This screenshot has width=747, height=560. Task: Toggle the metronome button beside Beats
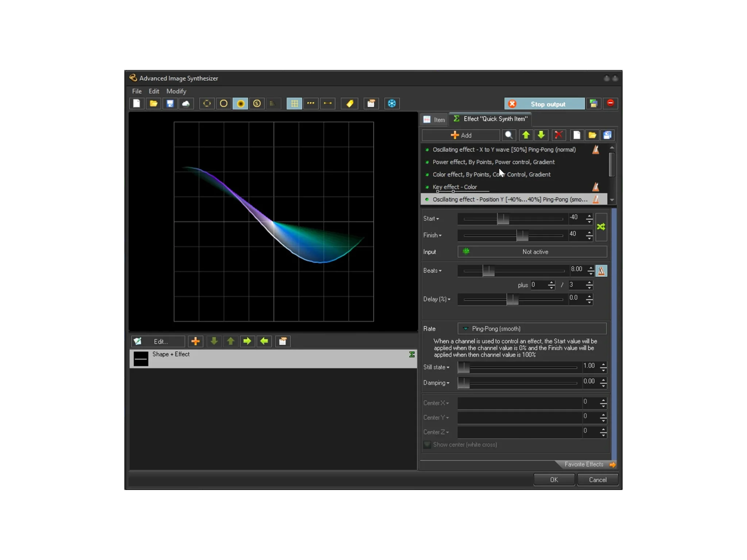(x=601, y=271)
